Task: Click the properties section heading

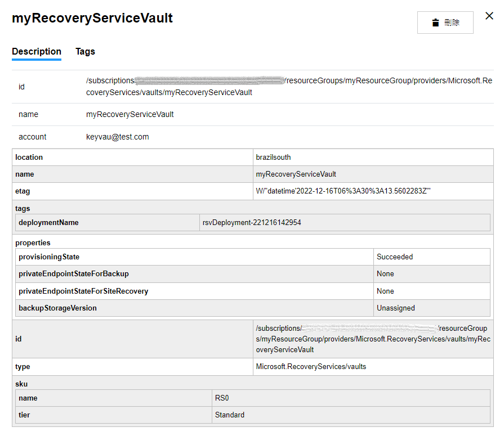Action: [33, 242]
